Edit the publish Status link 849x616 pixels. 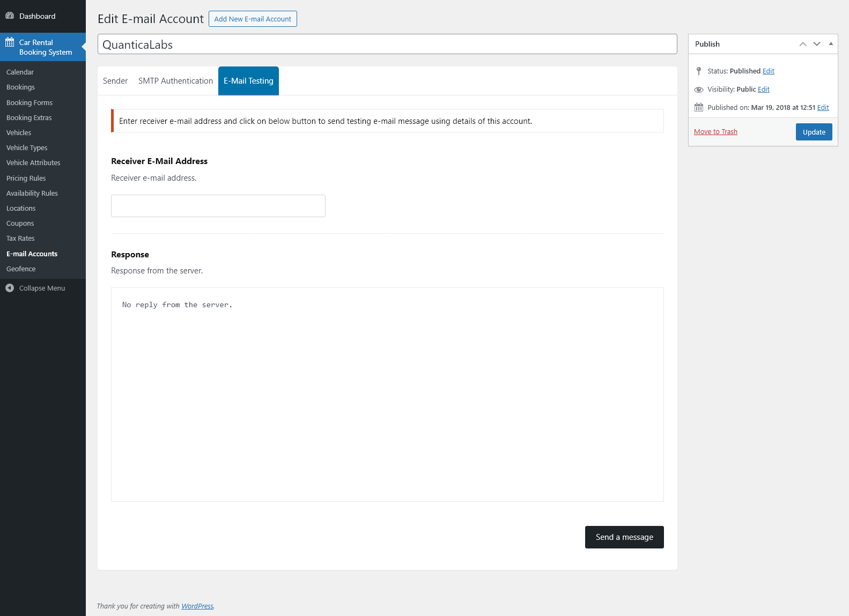pos(768,71)
